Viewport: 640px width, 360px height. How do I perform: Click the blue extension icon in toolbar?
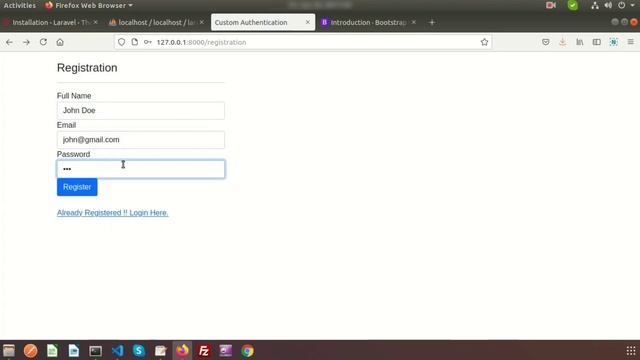click(x=614, y=42)
